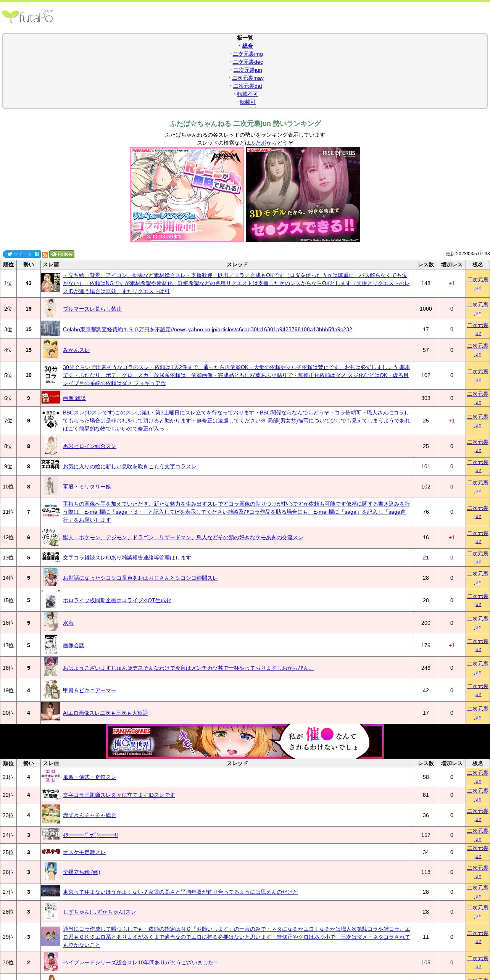Open the 総合 board

[x=248, y=46]
